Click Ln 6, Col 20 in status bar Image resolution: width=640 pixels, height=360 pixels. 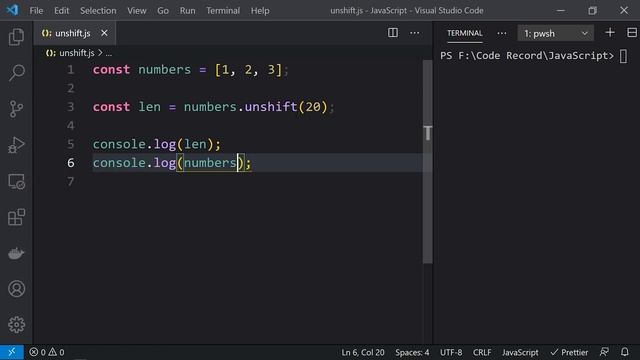pyautogui.click(x=363, y=352)
